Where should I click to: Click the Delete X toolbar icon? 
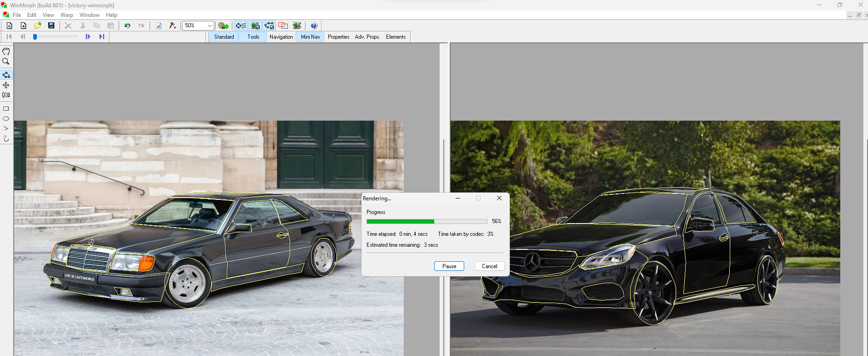point(68,25)
